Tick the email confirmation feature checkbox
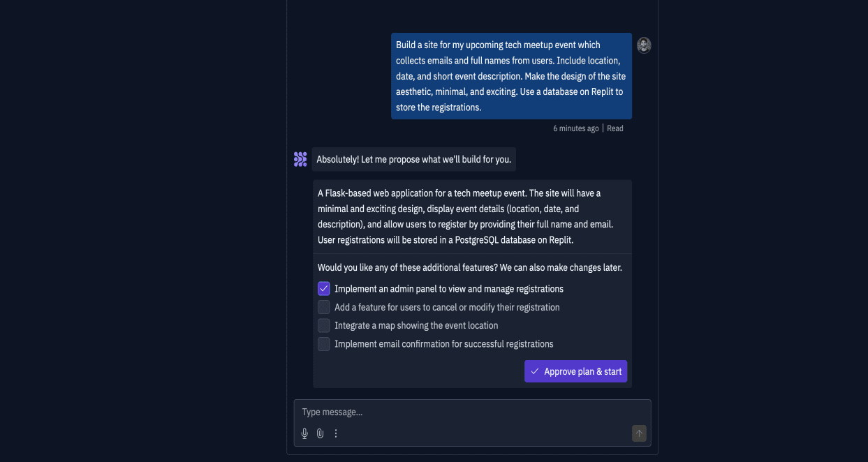This screenshot has width=868, height=462. coord(324,344)
